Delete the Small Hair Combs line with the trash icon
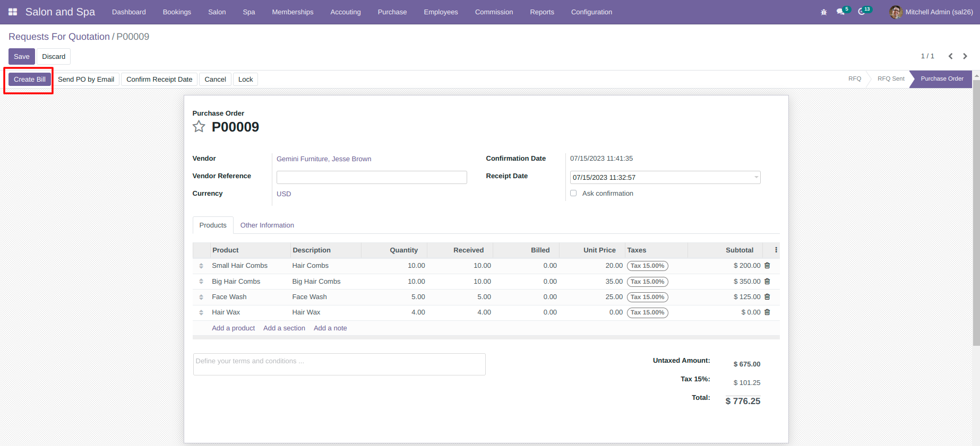980x446 pixels. pyautogui.click(x=767, y=266)
